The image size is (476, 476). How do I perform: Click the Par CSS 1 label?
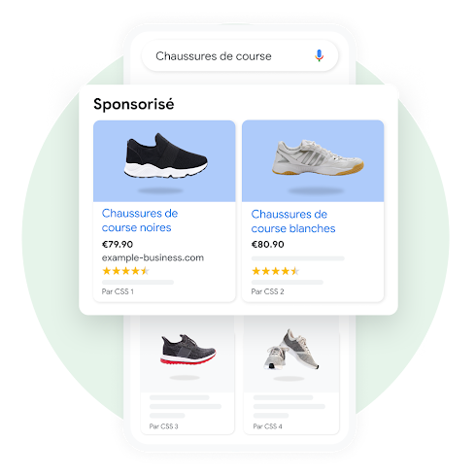tap(118, 291)
